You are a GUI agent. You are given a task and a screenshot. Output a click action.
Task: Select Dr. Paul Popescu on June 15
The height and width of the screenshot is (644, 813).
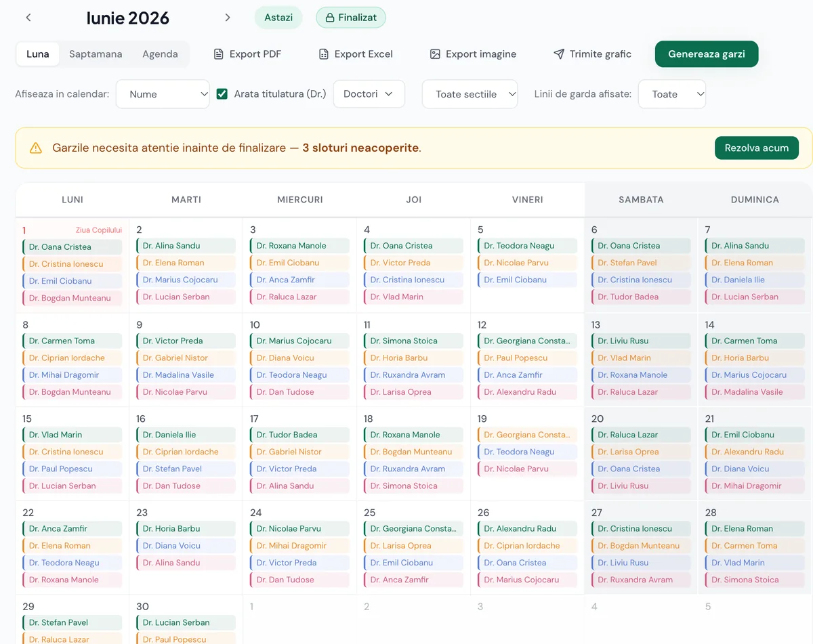pyautogui.click(x=72, y=469)
